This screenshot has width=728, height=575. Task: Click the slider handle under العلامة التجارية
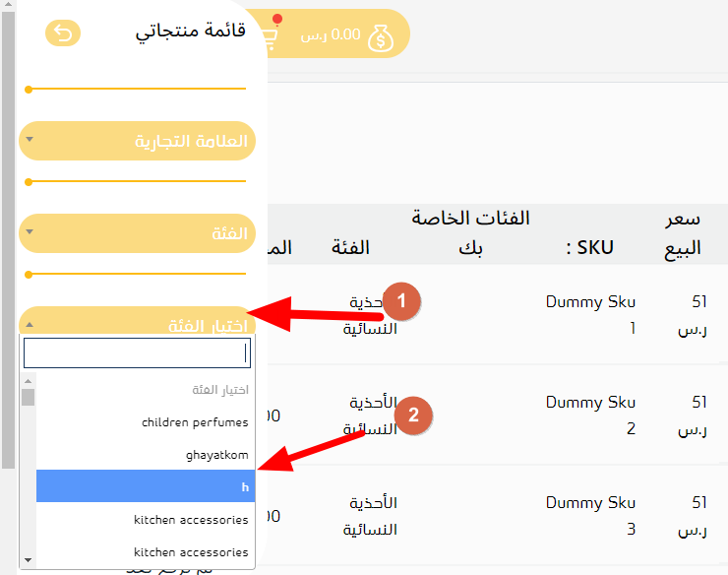(29, 182)
